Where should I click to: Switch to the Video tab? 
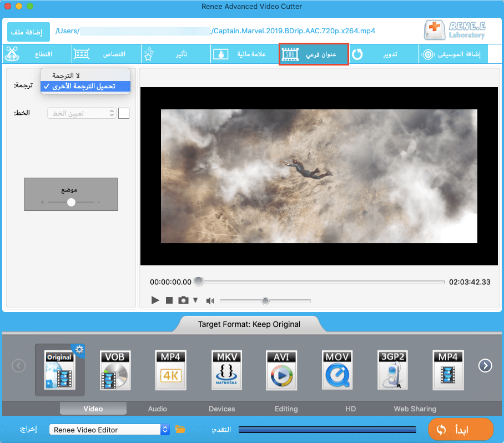point(93,409)
